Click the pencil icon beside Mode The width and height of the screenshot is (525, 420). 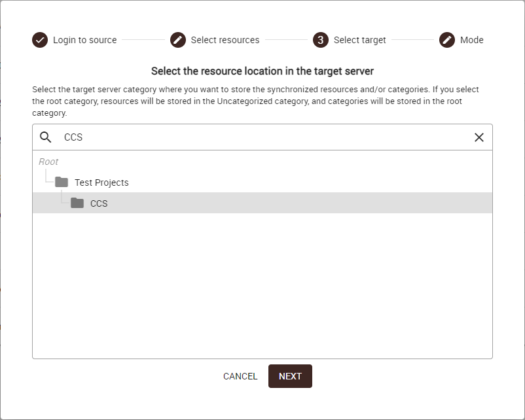[x=447, y=40]
